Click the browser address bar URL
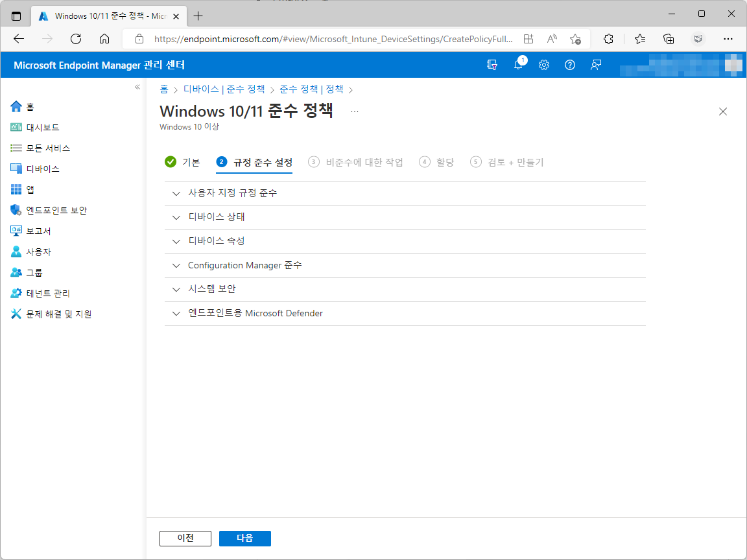Screen dimensions: 747x560 point(333,39)
